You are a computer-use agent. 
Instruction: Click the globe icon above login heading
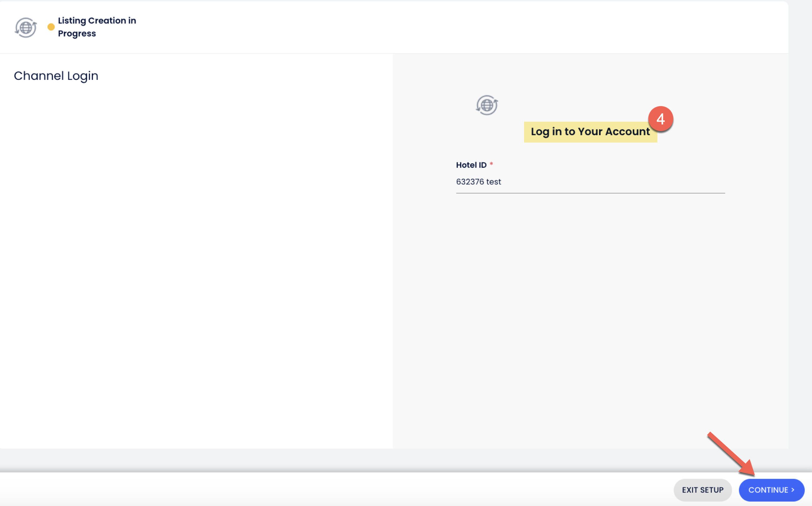[487, 105]
